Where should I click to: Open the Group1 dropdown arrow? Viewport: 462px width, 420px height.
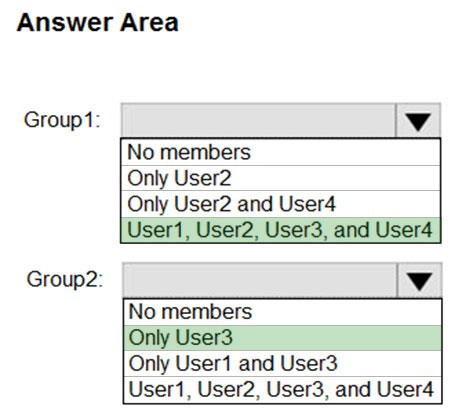(x=418, y=121)
